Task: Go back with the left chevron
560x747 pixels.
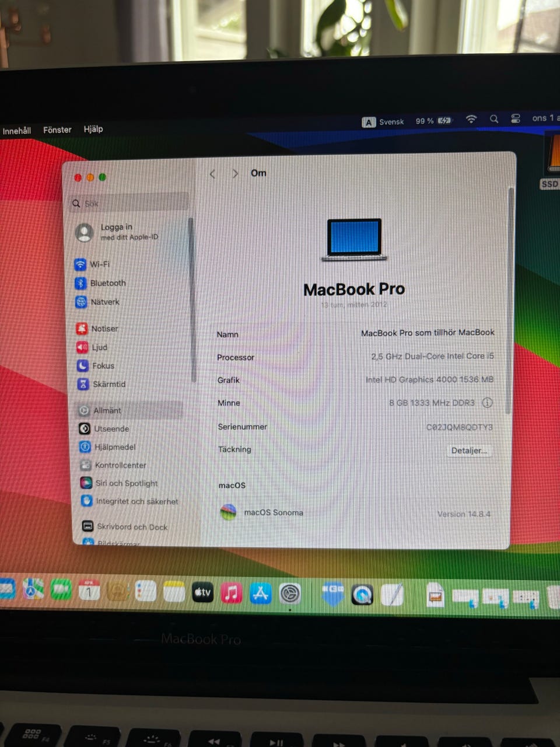Action: [x=212, y=174]
